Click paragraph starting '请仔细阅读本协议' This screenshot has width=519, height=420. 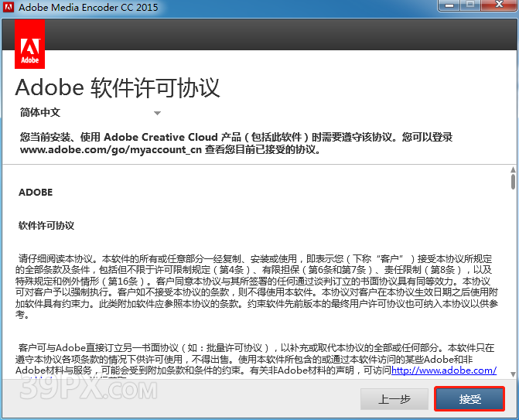click(257, 287)
